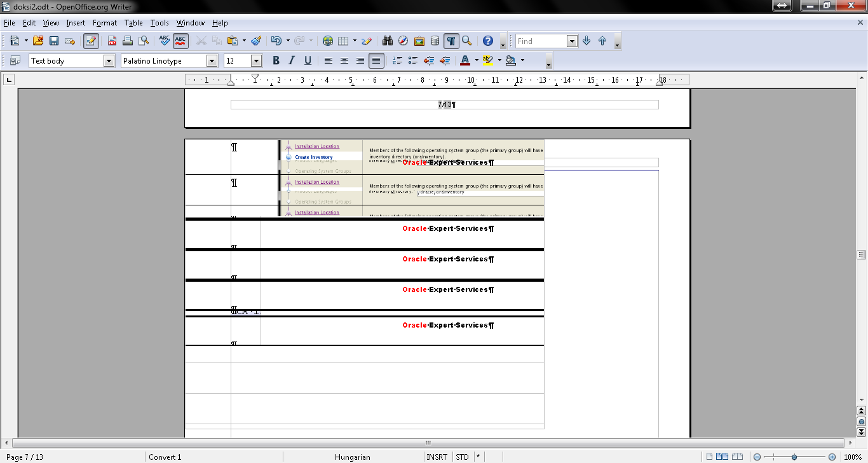The image size is (868, 463).
Task: Print file directly via the printer icon
Action: coord(128,41)
